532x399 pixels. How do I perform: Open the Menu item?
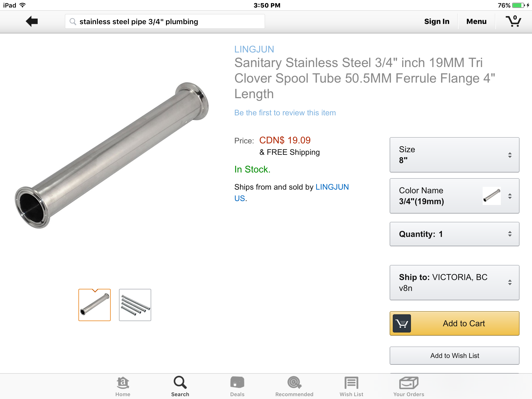476,22
